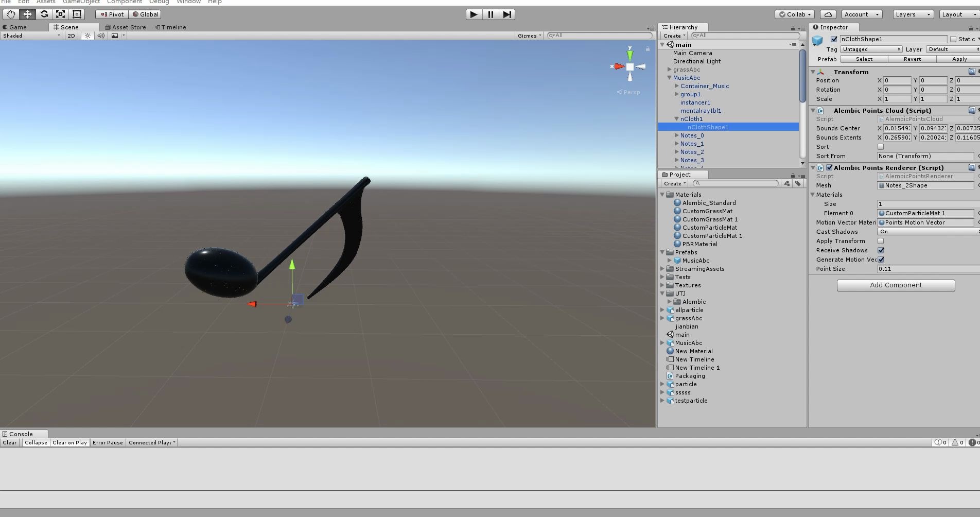Select the Rotate tool
980x517 pixels.
[x=44, y=14]
